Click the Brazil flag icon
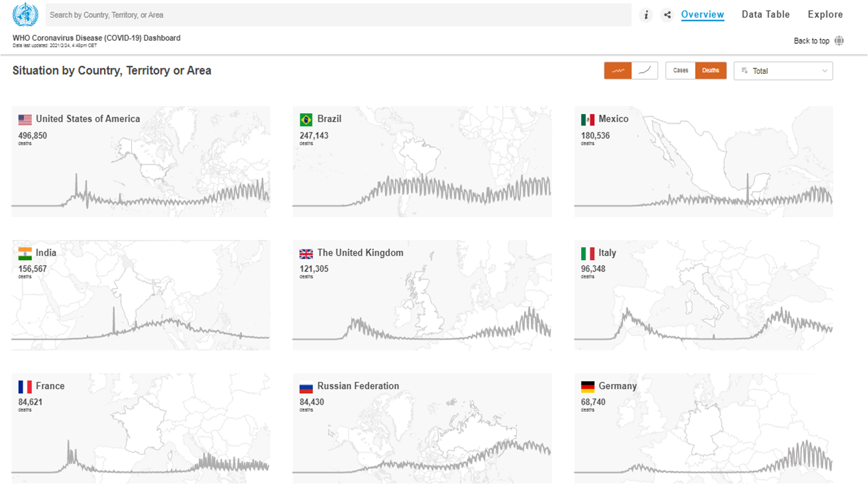This screenshot has height=491, width=868. pyautogui.click(x=306, y=120)
